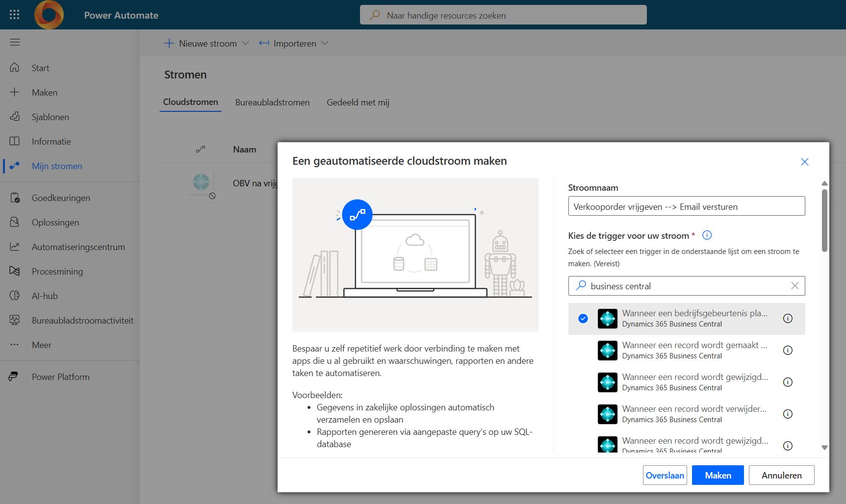Open Power Platform in the sidebar

pos(60,377)
